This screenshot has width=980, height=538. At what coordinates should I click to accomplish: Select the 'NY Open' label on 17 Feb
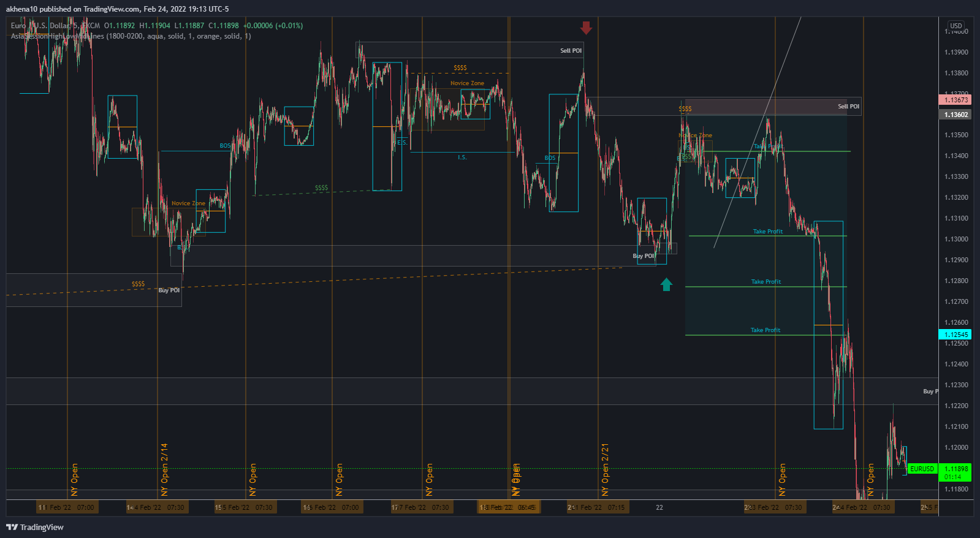coord(429,480)
